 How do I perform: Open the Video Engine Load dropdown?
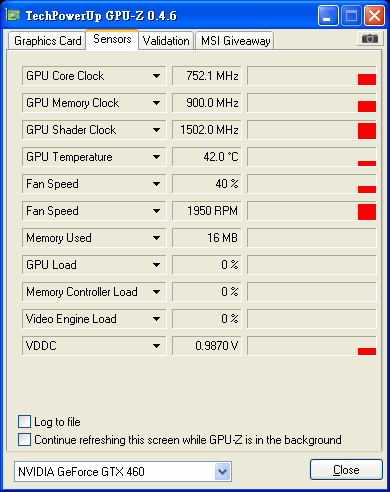[x=156, y=319]
